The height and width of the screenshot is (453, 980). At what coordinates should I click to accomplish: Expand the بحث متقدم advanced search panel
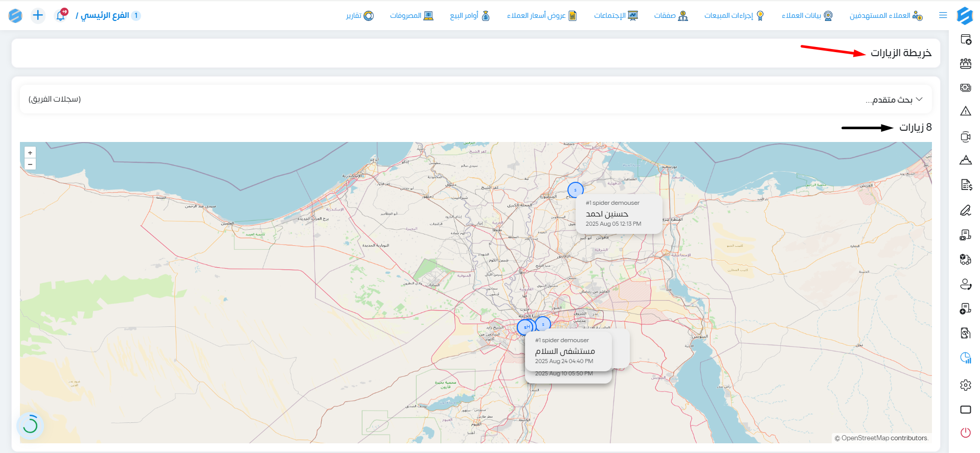(x=894, y=100)
